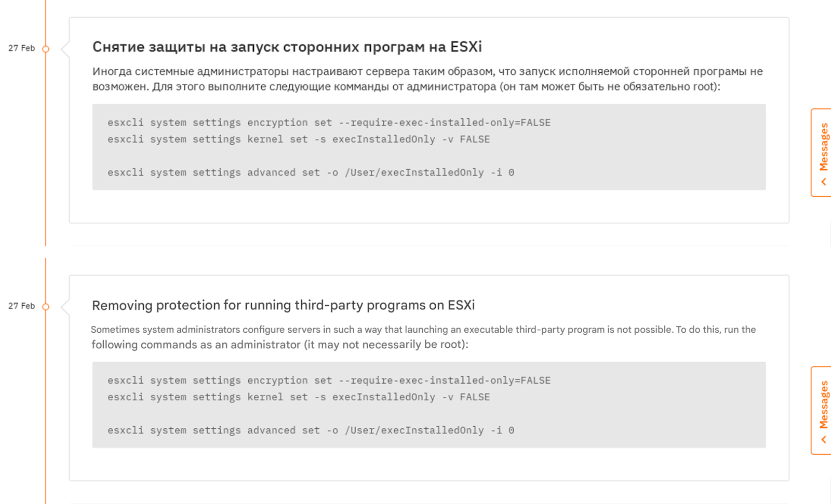Click the gray code block in the Russian post

[428, 147]
